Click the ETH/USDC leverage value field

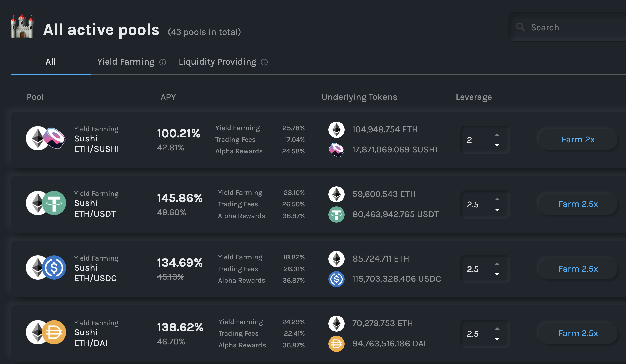click(x=485, y=269)
